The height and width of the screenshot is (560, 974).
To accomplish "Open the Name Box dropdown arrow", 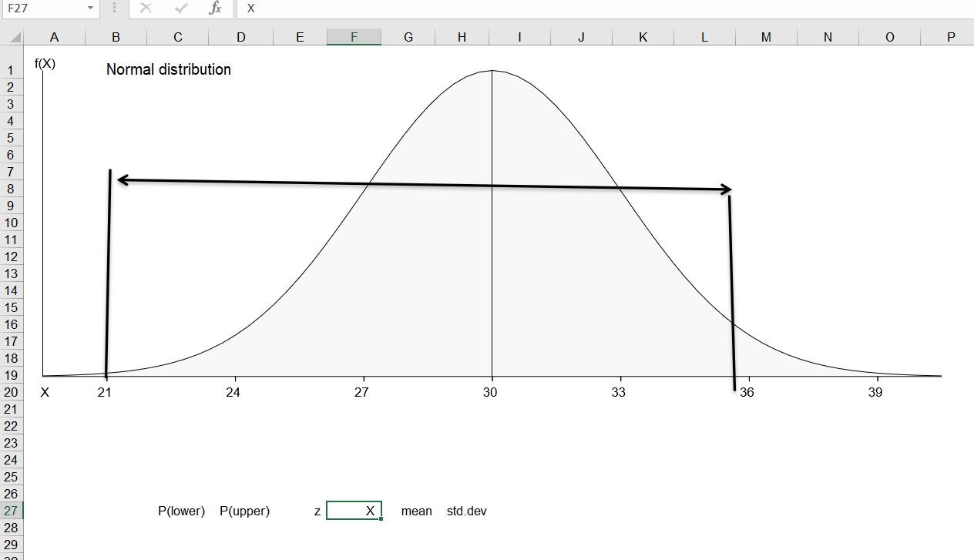I will 89,8.
